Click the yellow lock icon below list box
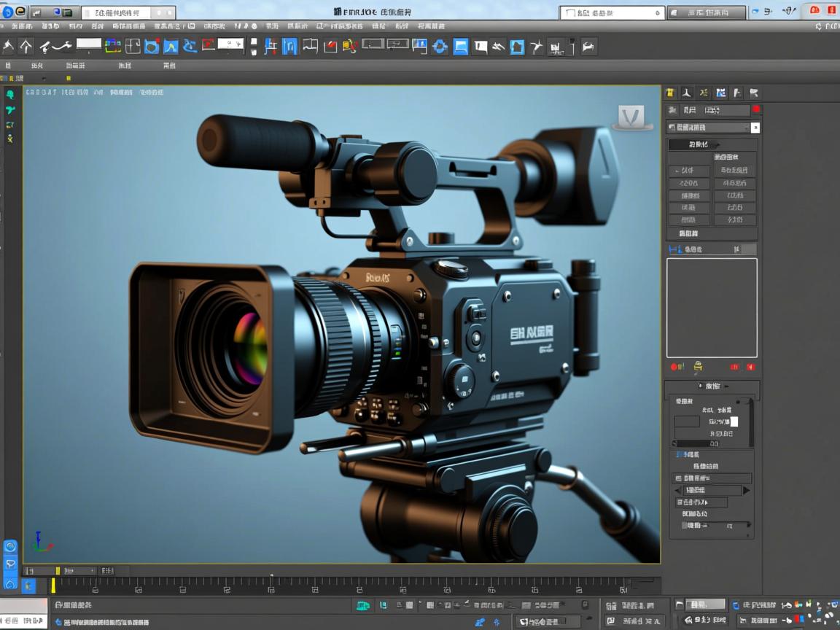Image resolution: width=840 pixels, height=630 pixels. [698, 366]
